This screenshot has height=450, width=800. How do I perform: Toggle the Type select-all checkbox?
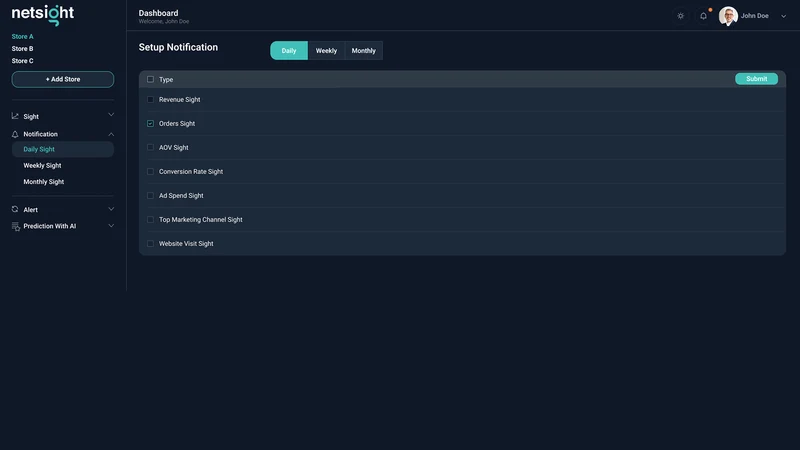point(151,79)
